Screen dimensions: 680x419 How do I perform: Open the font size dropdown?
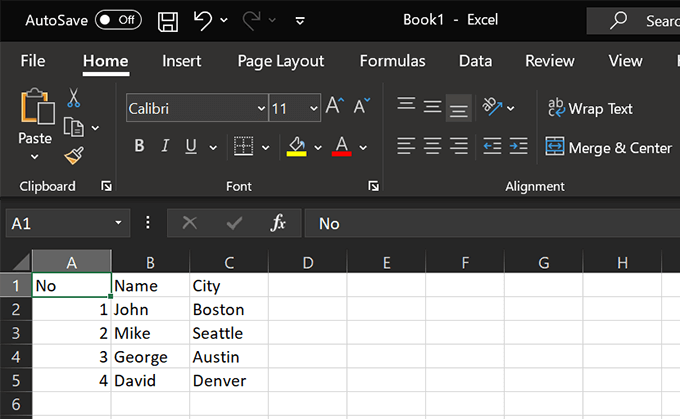point(313,108)
